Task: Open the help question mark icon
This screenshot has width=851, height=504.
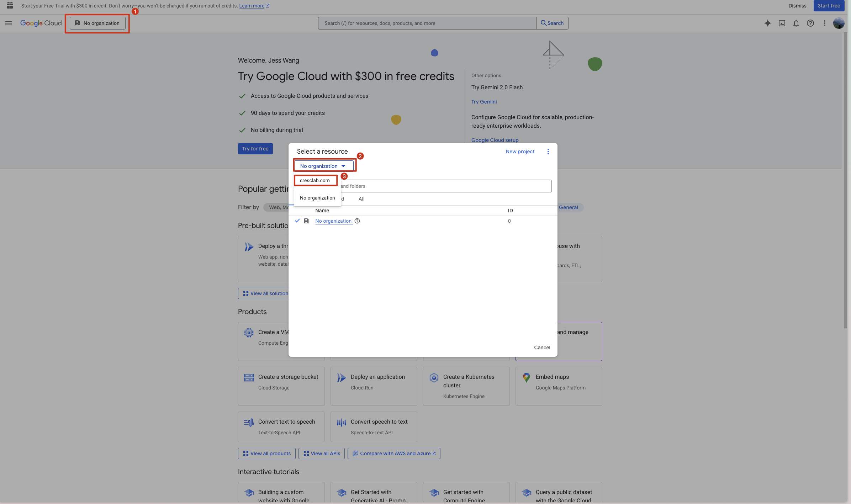Action: (x=810, y=23)
